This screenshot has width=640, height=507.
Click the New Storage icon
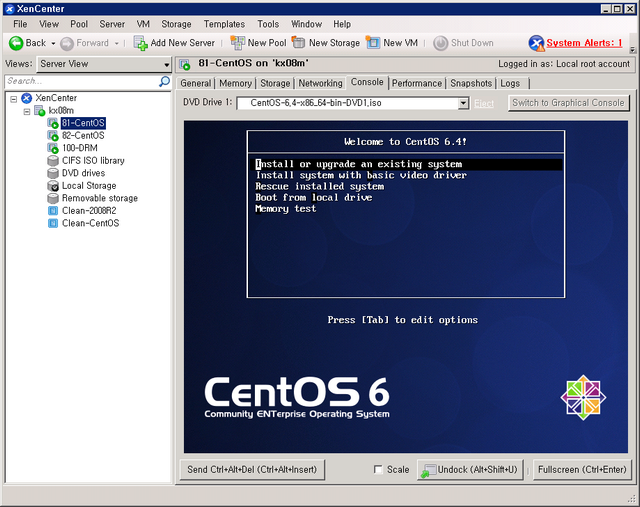(x=298, y=42)
